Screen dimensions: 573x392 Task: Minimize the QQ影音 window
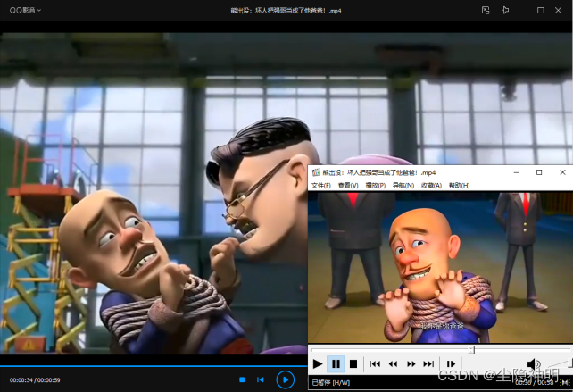(x=523, y=11)
